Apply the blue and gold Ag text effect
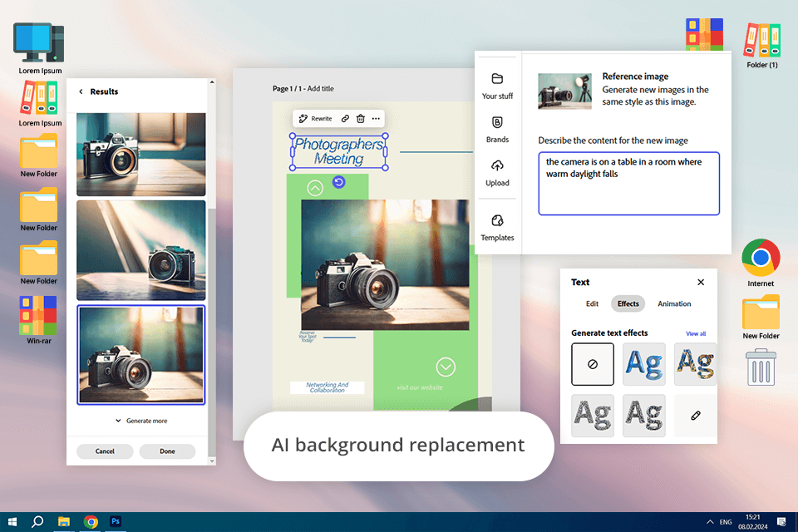798x532 pixels. pos(695,364)
